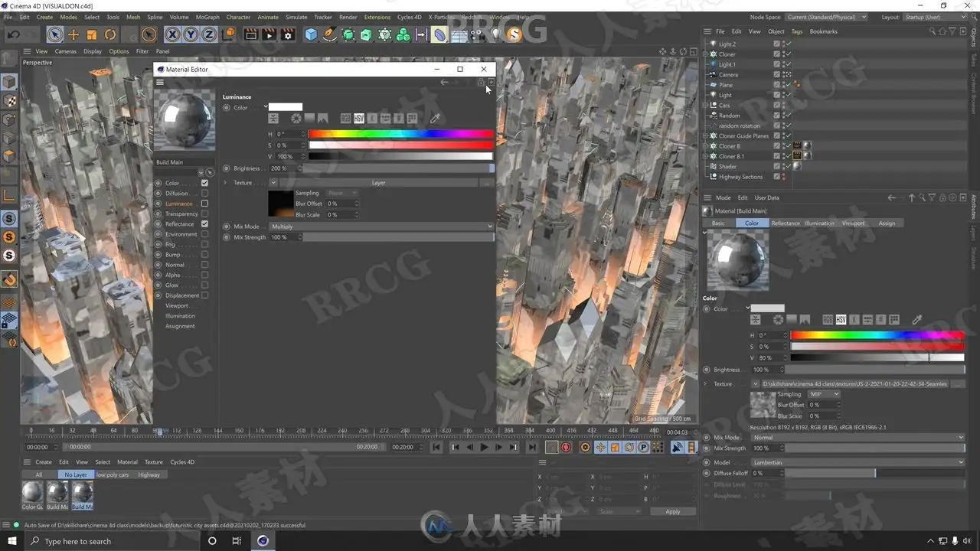Disable the Reflectance channel checkbox
The image size is (980, 551).
(x=204, y=224)
